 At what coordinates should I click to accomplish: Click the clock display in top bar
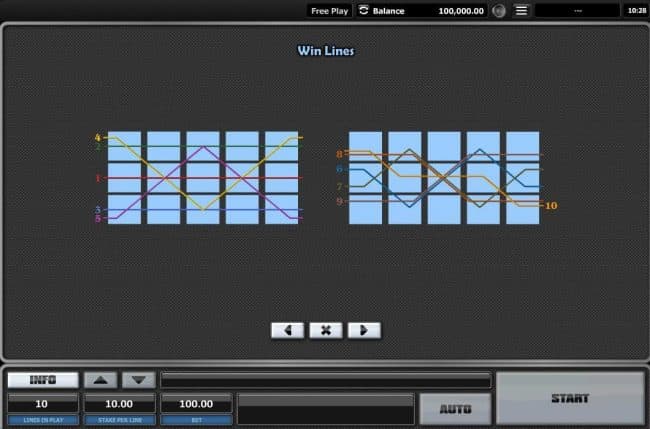(635, 11)
